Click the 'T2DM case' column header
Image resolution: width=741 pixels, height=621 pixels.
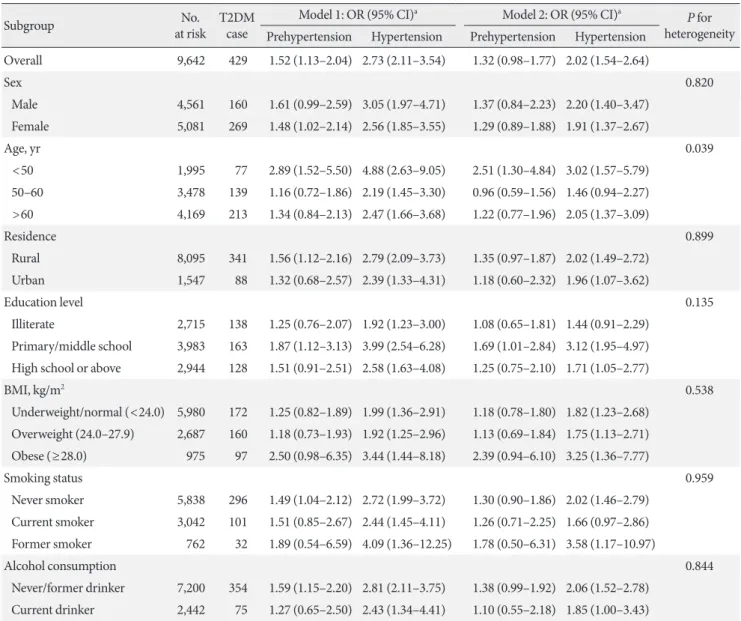coord(237,26)
